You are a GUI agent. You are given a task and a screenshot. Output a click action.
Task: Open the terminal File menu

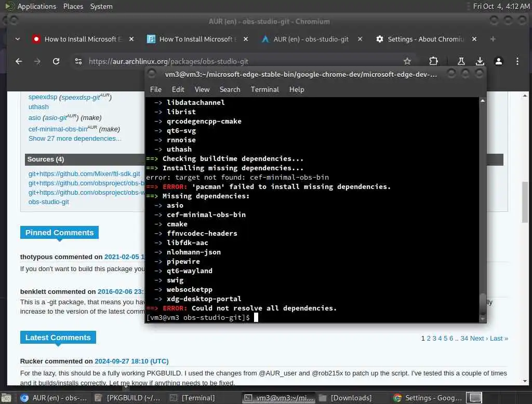click(x=156, y=89)
